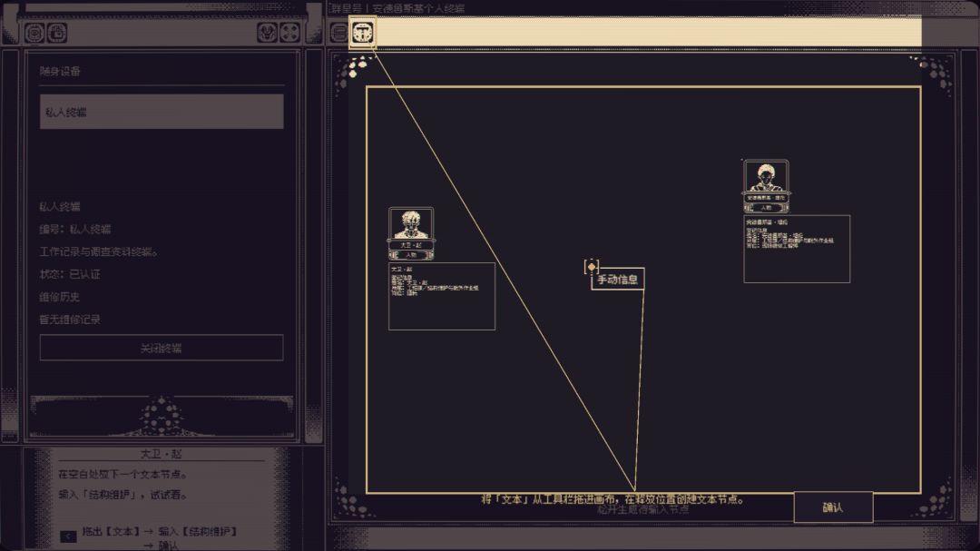Image resolution: width=980 pixels, height=551 pixels.
Task: Click the four-arrows expand icon in left panel
Action: [x=290, y=33]
